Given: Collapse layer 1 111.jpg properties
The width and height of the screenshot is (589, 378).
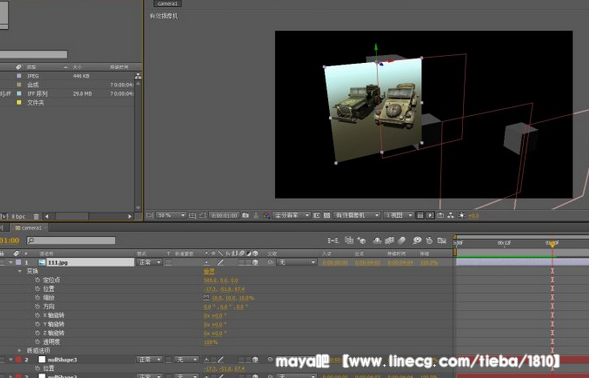Looking at the screenshot, I should click(11, 262).
